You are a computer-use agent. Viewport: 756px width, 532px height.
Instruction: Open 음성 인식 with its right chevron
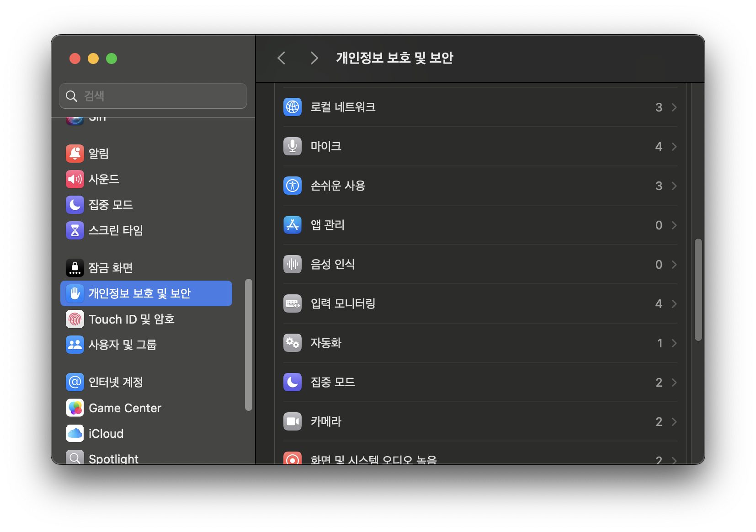pyautogui.click(x=674, y=264)
